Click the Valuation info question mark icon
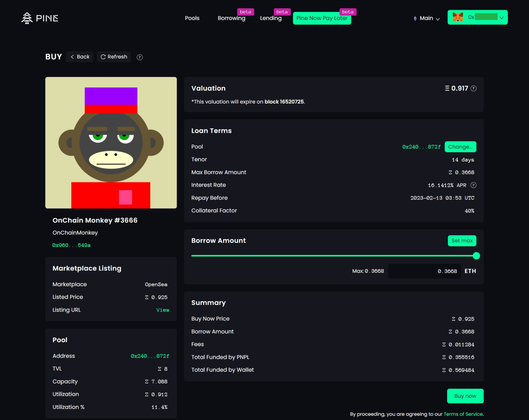529x420 pixels. click(x=473, y=88)
